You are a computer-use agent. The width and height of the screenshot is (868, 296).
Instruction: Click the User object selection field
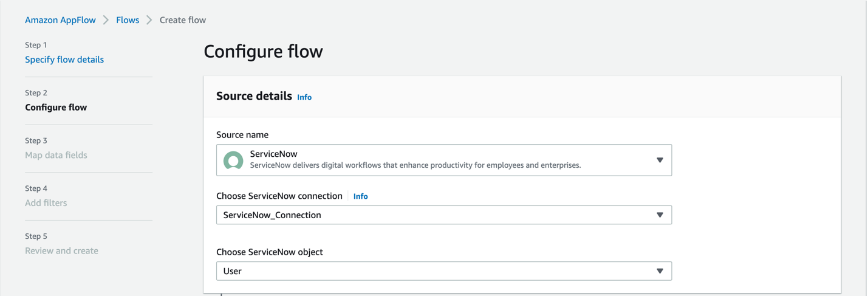(425, 271)
